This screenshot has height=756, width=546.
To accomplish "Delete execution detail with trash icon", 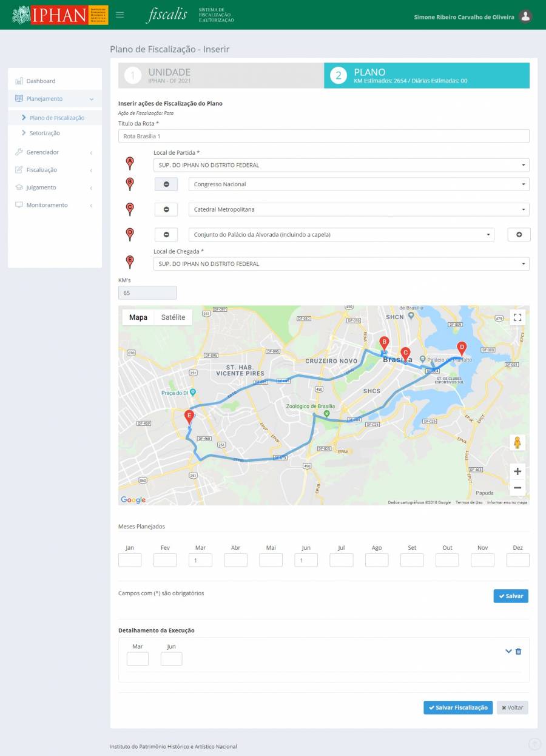I will coord(518,652).
